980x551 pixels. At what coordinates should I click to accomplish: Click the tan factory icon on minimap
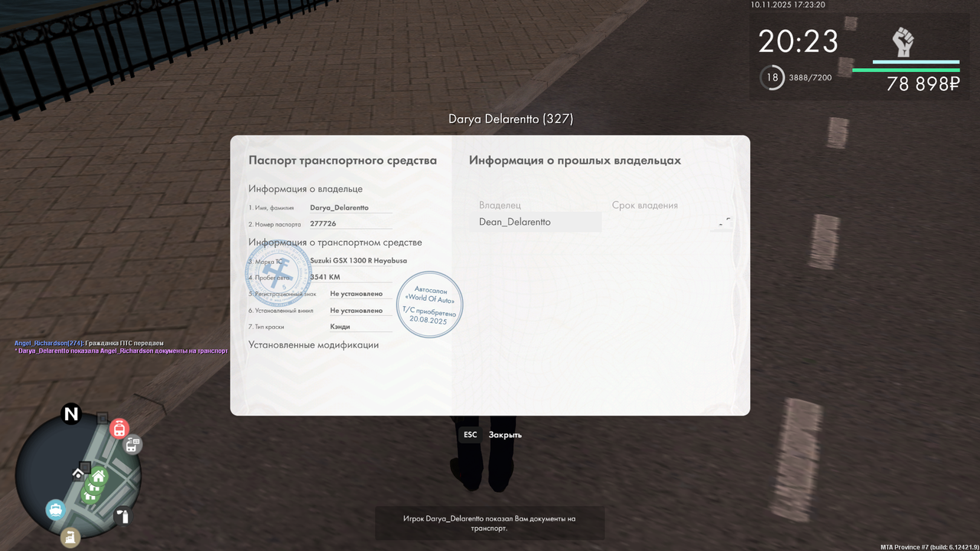[x=70, y=537]
